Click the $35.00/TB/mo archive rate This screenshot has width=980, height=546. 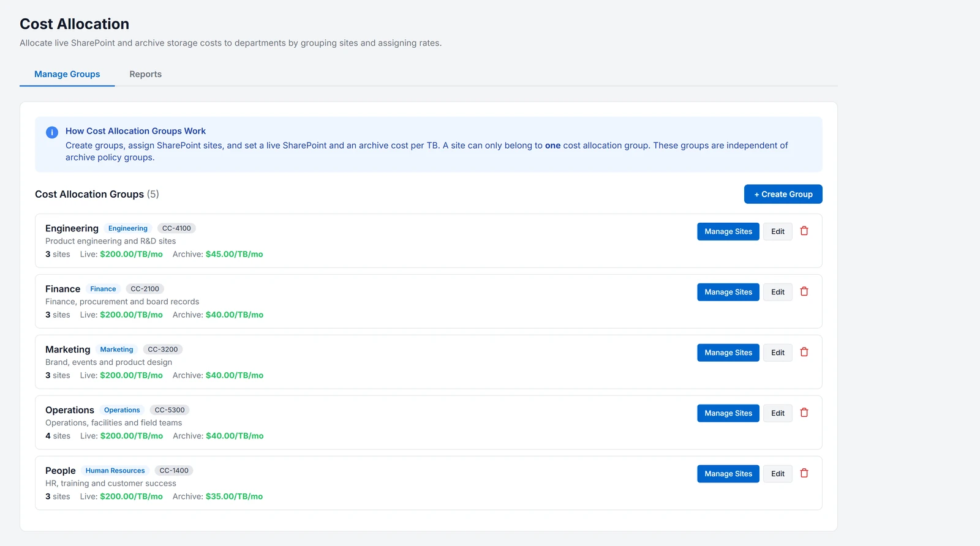pos(234,496)
